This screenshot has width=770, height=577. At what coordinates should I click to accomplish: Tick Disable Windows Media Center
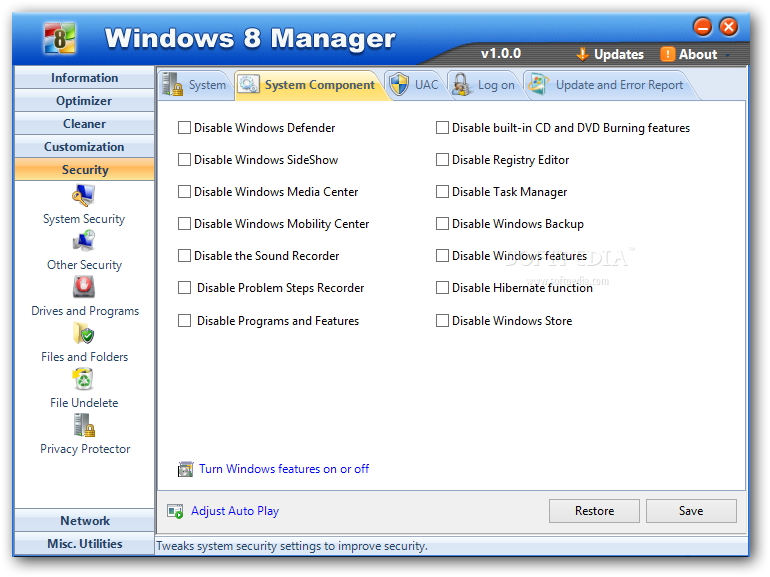pyautogui.click(x=184, y=192)
